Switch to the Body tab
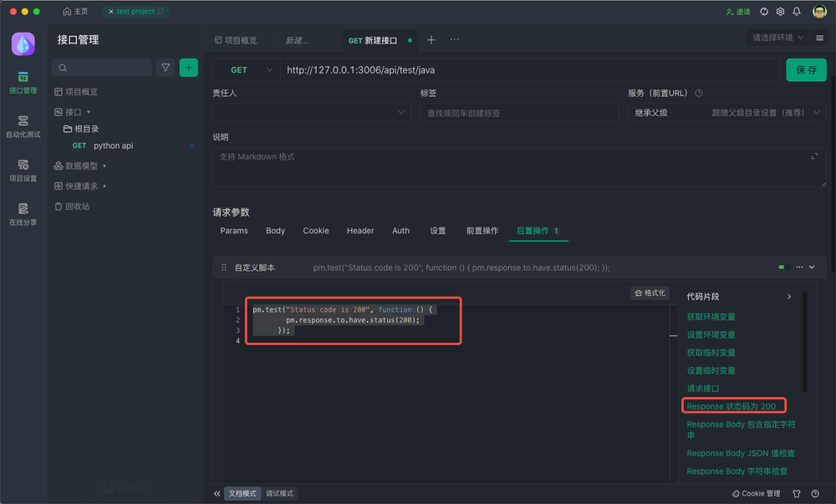This screenshot has height=504, width=836. (x=275, y=231)
